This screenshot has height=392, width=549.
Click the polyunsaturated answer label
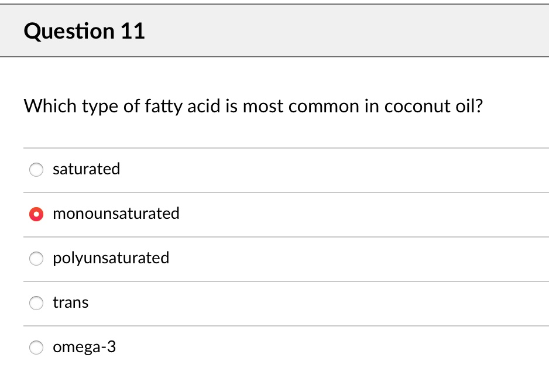point(111,259)
